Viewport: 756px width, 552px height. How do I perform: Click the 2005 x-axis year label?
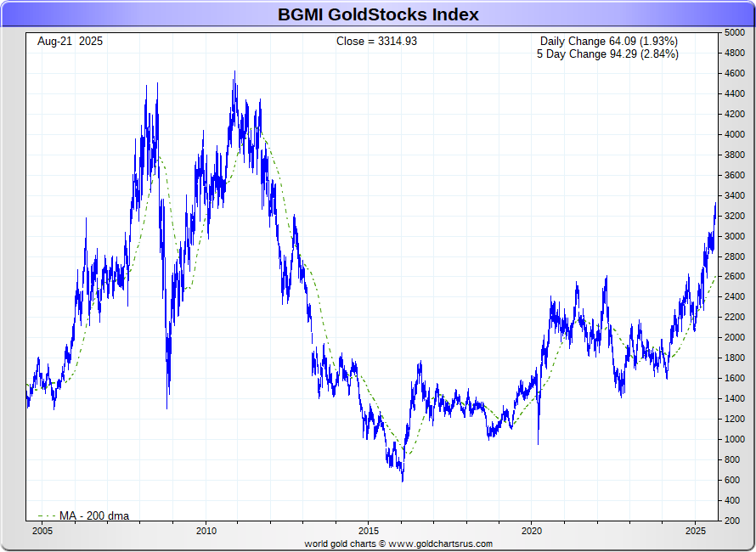coord(42,531)
